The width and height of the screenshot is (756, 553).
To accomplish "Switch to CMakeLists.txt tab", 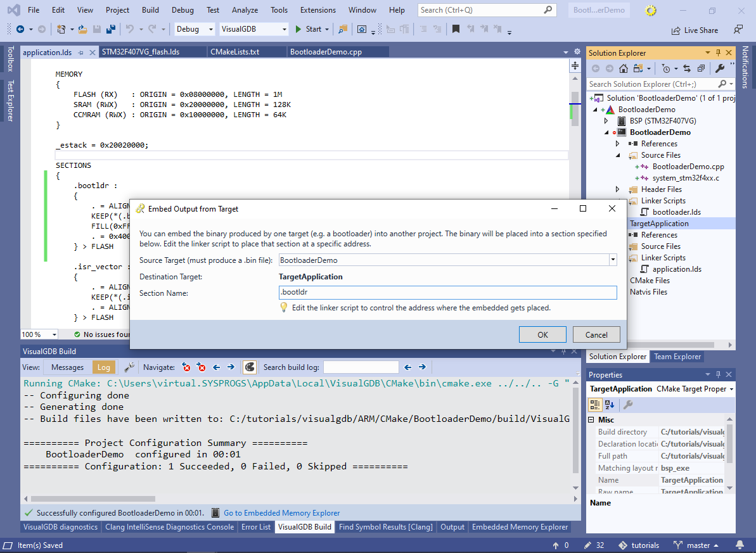I will (x=235, y=52).
